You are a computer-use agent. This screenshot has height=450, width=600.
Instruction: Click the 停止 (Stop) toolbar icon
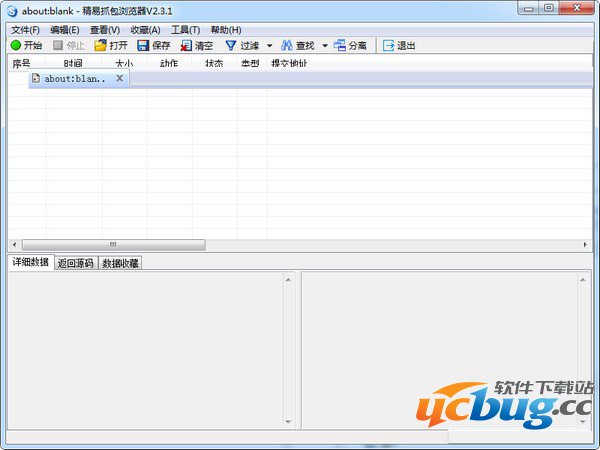(x=59, y=46)
